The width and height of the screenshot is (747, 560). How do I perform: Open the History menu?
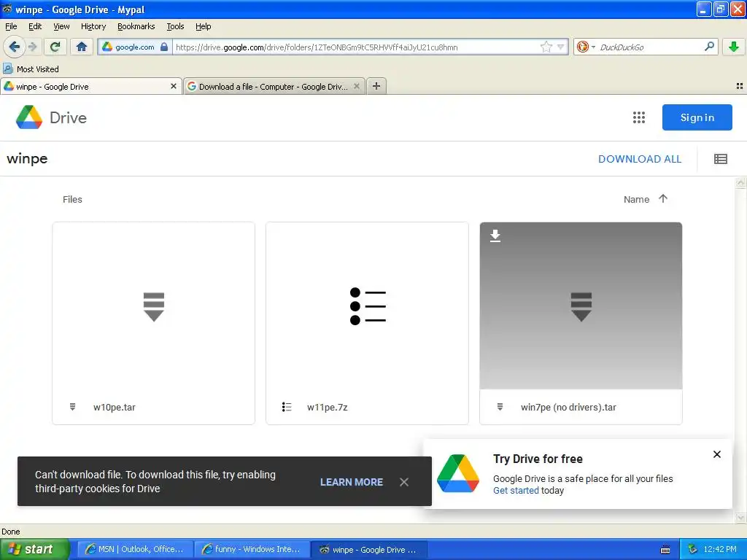pos(93,26)
